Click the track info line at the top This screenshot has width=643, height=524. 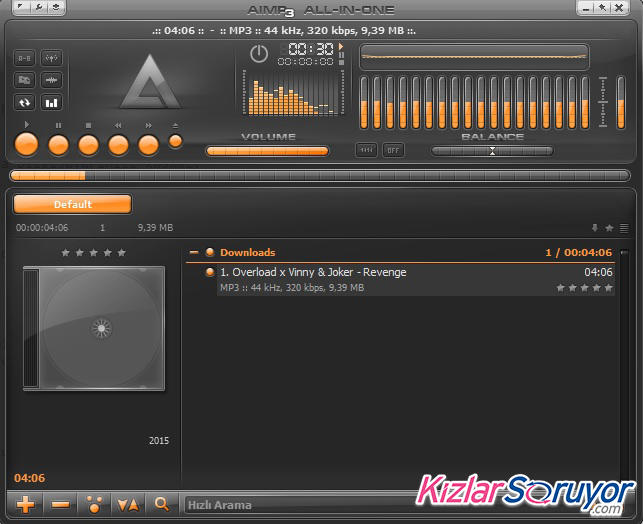coord(284,31)
